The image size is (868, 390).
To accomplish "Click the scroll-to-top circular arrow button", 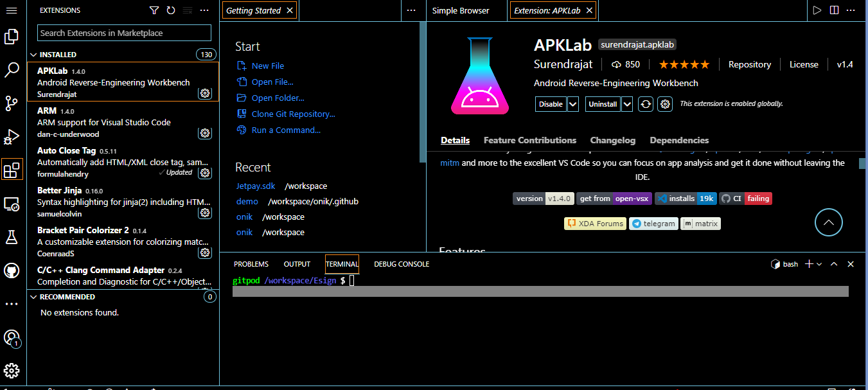I will [829, 222].
